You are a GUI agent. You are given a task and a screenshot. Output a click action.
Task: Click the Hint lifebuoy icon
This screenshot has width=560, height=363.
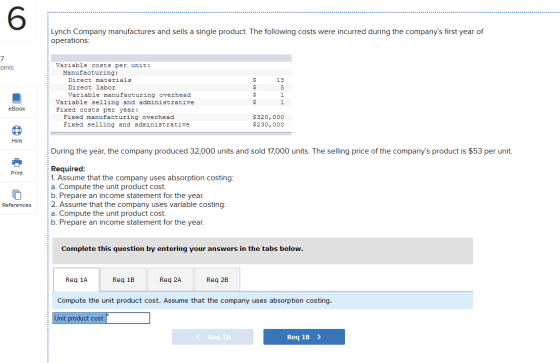click(17, 130)
